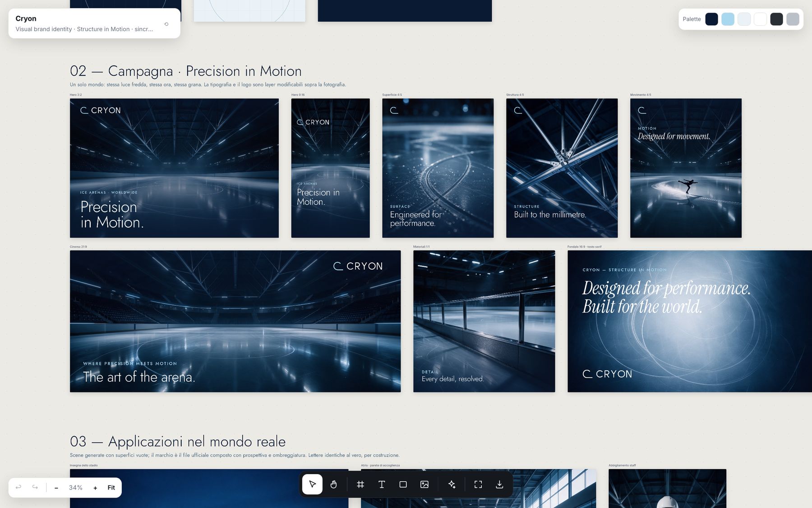
Task: Fit canvas to screen
Action: [x=111, y=488]
